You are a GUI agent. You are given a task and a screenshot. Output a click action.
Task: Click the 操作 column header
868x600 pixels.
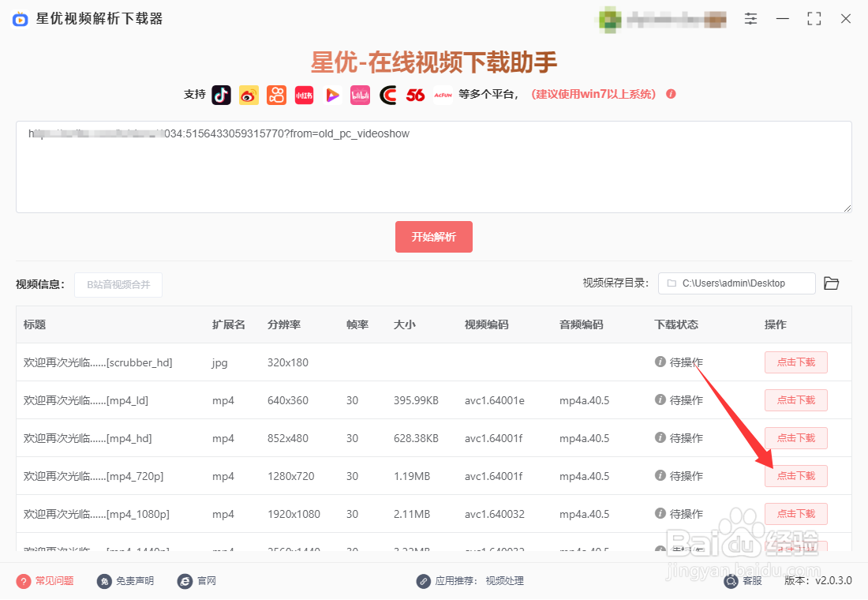click(775, 324)
